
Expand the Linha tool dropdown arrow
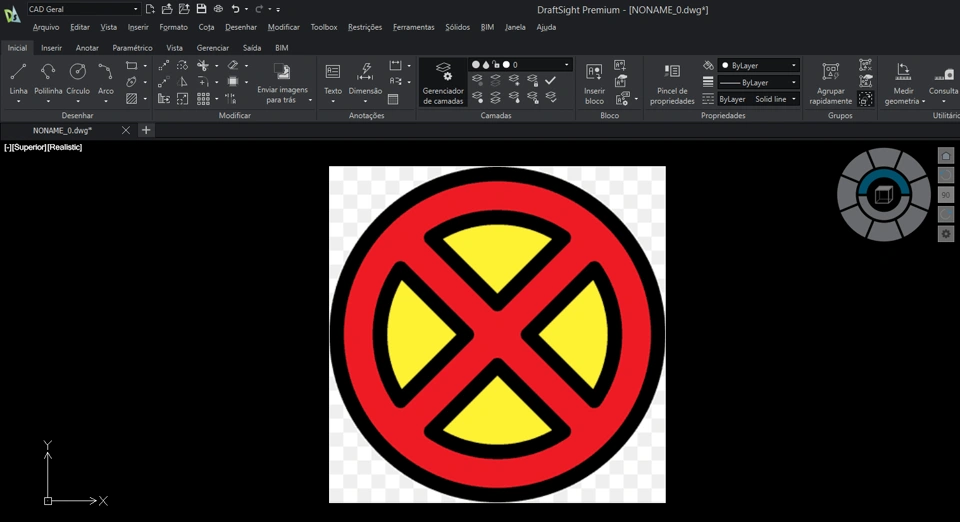(18, 102)
